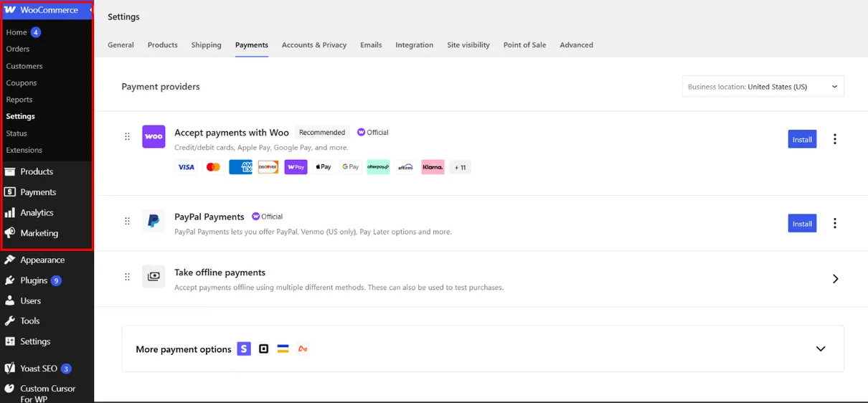Open the three-dot menu for Woo payments
The image size is (868, 403).
pos(834,139)
